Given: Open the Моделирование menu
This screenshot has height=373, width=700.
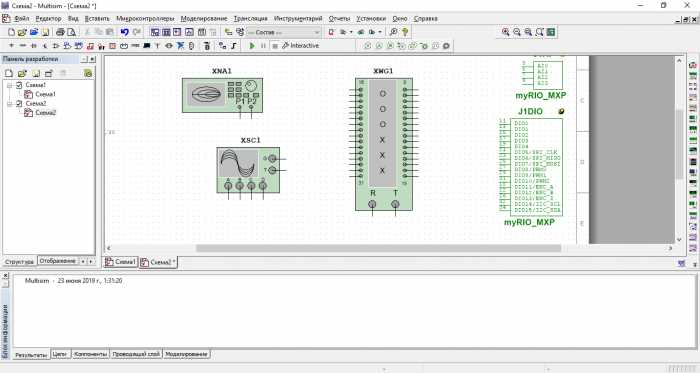Looking at the screenshot, I should (204, 19).
